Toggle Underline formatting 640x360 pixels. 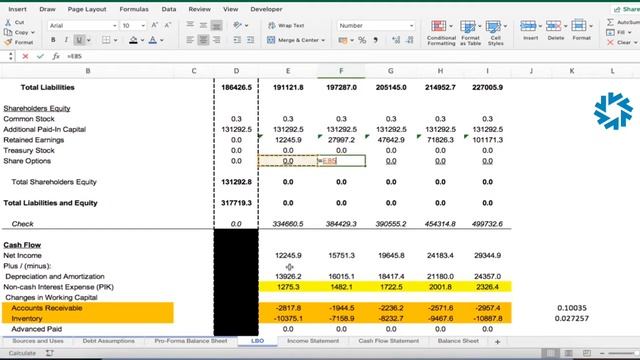coord(79,40)
